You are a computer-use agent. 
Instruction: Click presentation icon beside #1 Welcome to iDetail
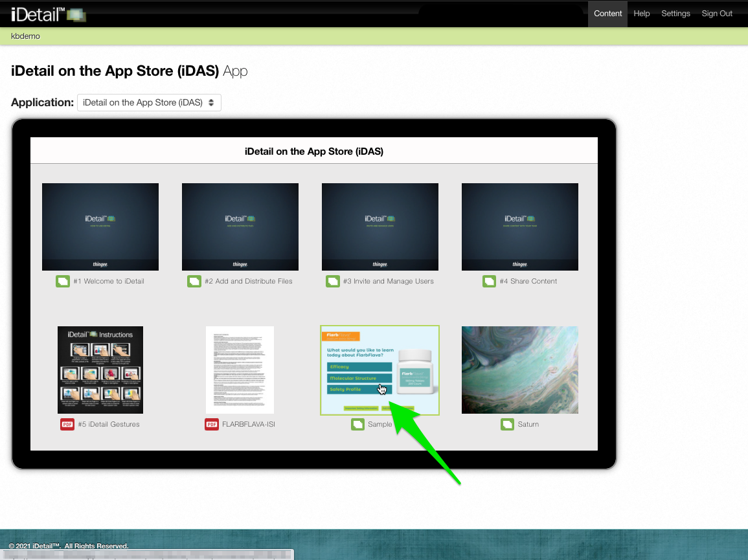coord(63,282)
